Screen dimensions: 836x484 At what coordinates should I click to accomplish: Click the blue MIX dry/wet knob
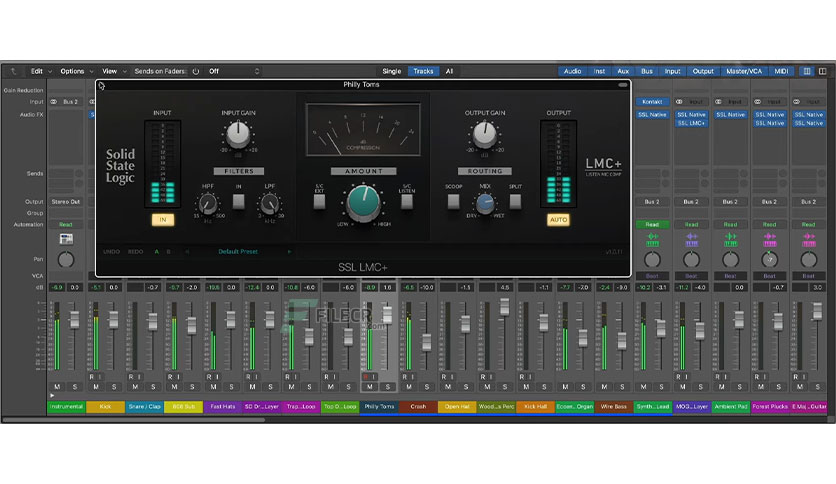pyautogui.click(x=485, y=203)
